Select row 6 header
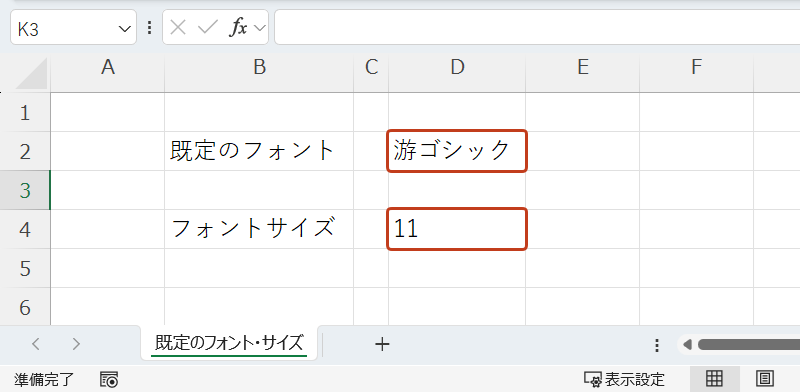The image size is (800, 392). click(x=25, y=306)
